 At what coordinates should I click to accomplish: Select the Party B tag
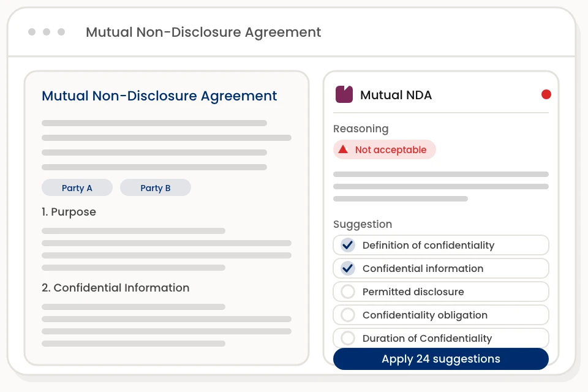[155, 187]
